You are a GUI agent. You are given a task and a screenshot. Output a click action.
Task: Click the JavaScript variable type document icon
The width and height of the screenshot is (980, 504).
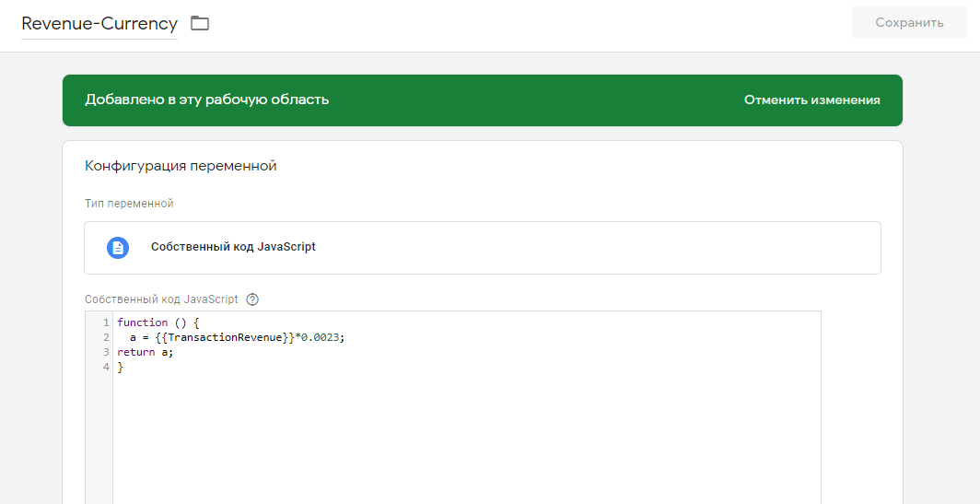(118, 248)
